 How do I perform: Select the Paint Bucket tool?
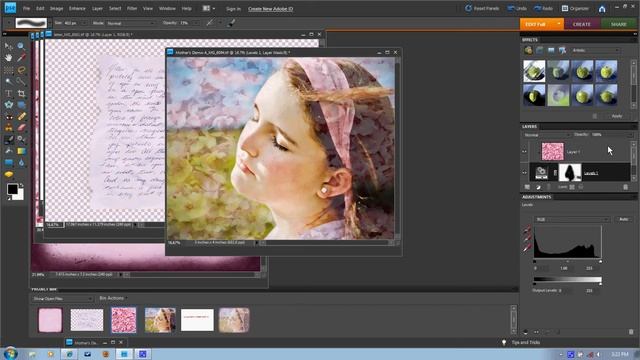[x=9, y=151]
